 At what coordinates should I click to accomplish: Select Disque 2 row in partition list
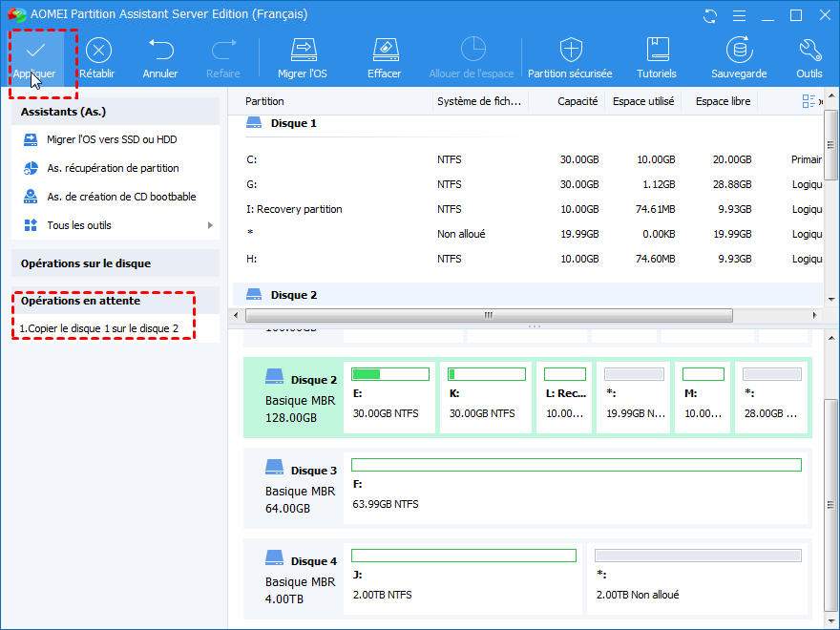click(x=528, y=295)
